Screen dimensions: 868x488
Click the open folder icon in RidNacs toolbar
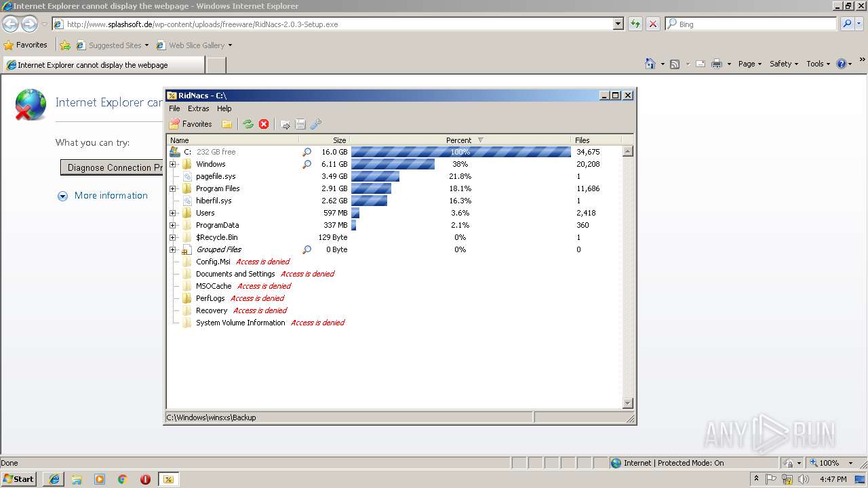pos(227,124)
